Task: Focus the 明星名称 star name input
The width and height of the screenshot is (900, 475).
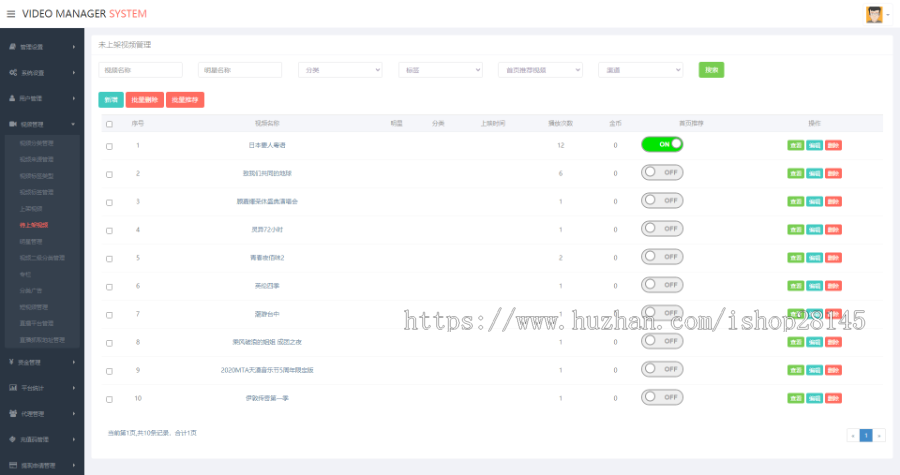Action: 240,70
